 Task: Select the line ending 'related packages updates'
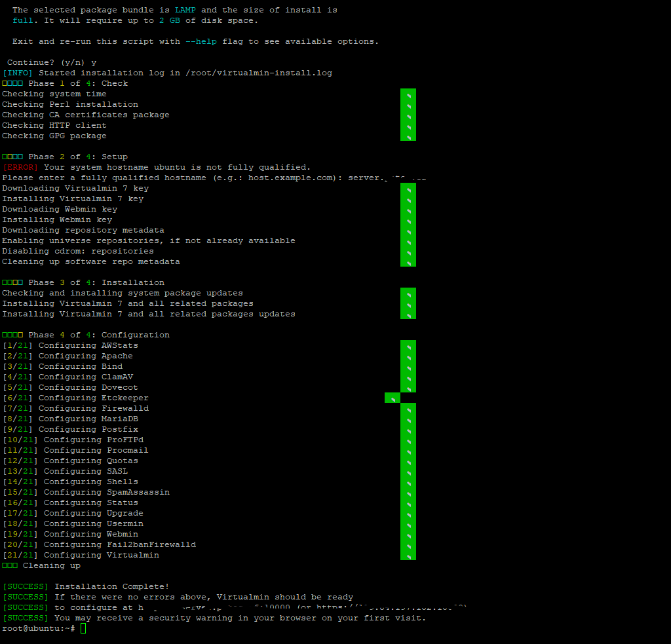pyautogui.click(x=149, y=314)
